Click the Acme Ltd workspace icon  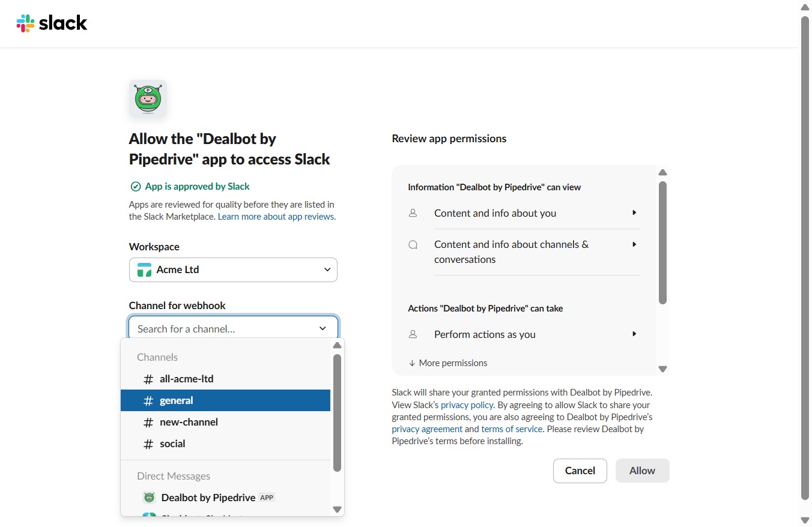[x=144, y=270]
